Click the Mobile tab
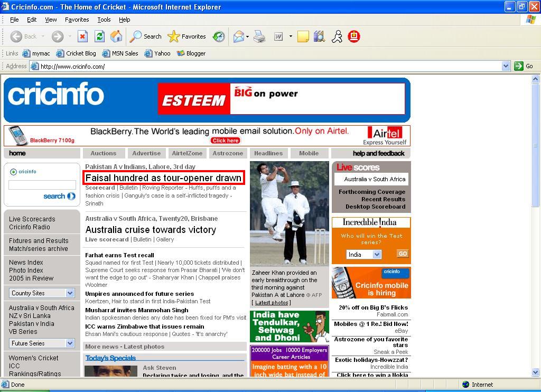This screenshot has width=541, height=392. click(309, 153)
